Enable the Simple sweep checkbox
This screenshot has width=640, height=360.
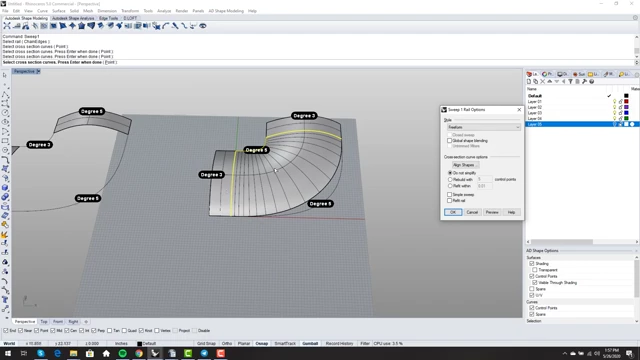click(449, 195)
